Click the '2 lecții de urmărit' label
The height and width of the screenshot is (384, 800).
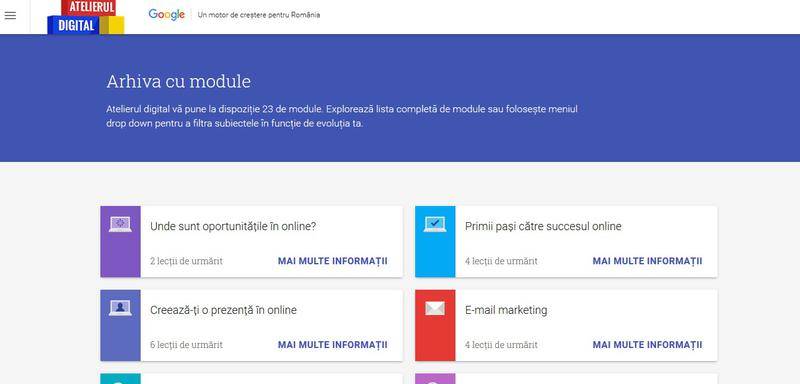point(186,261)
